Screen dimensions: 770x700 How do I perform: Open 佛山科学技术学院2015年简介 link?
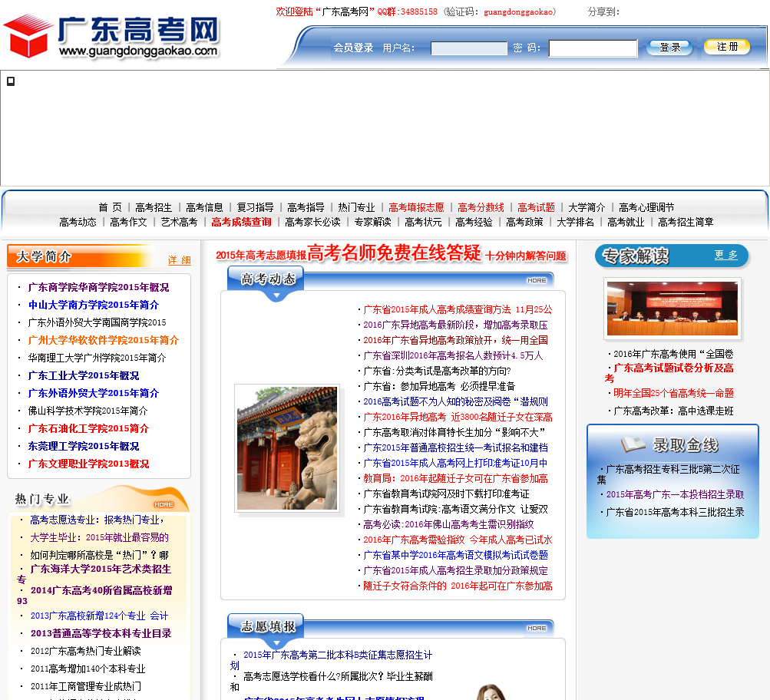pos(88,411)
